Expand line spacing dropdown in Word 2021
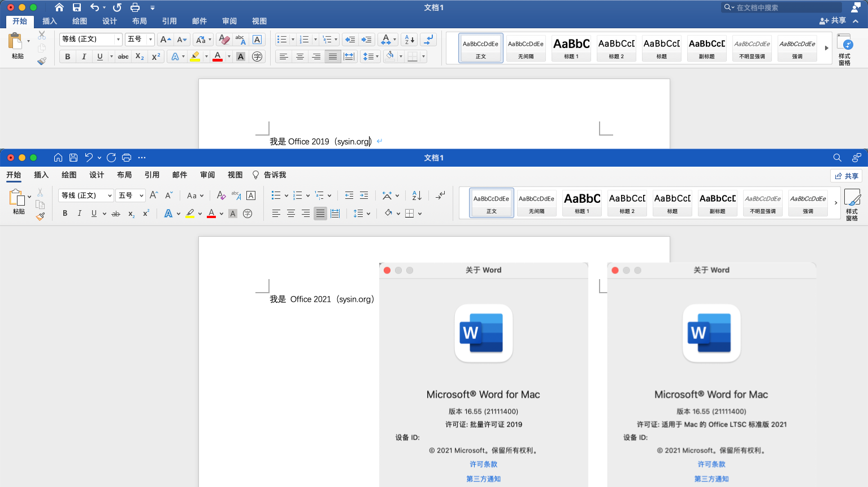 pos(368,214)
